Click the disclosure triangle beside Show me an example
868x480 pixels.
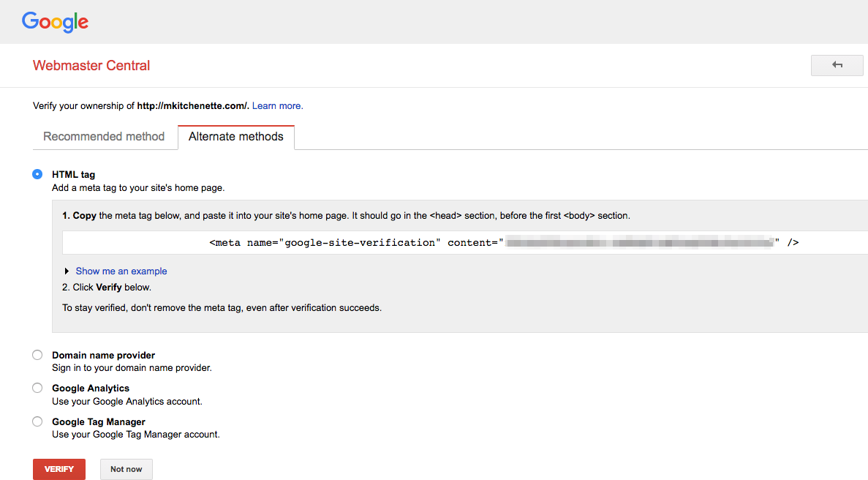click(x=67, y=271)
